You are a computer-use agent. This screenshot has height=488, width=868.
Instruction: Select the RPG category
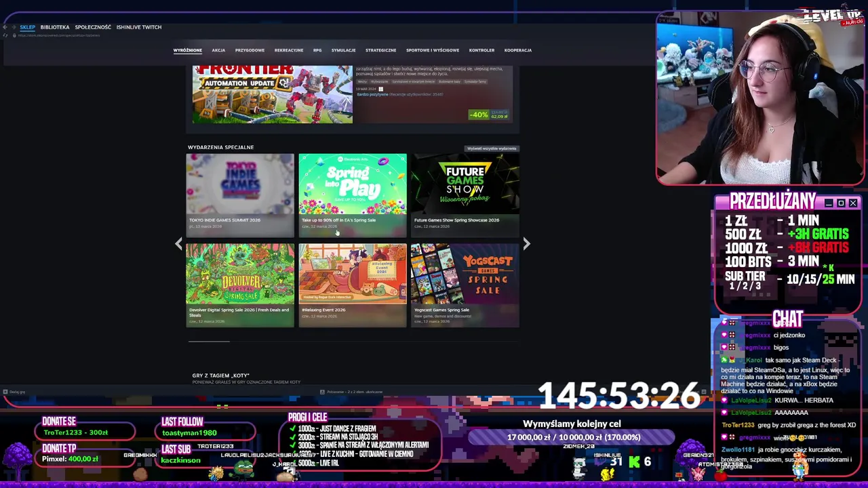pyautogui.click(x=317, y=50)
